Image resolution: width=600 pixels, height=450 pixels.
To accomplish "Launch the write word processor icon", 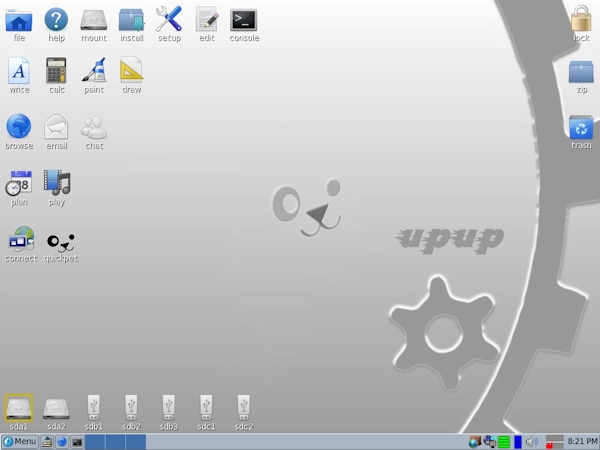I will click(19, 70).
